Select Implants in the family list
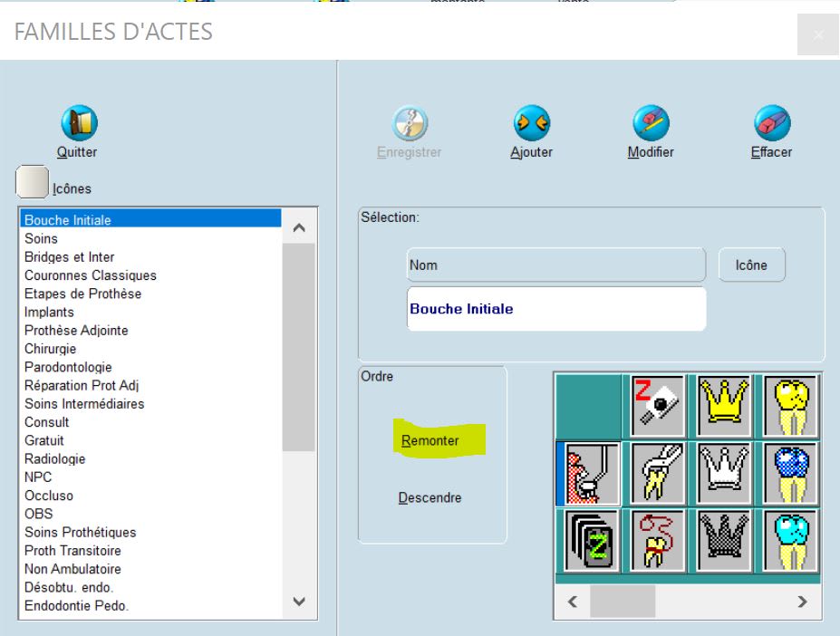 point(49,313)
